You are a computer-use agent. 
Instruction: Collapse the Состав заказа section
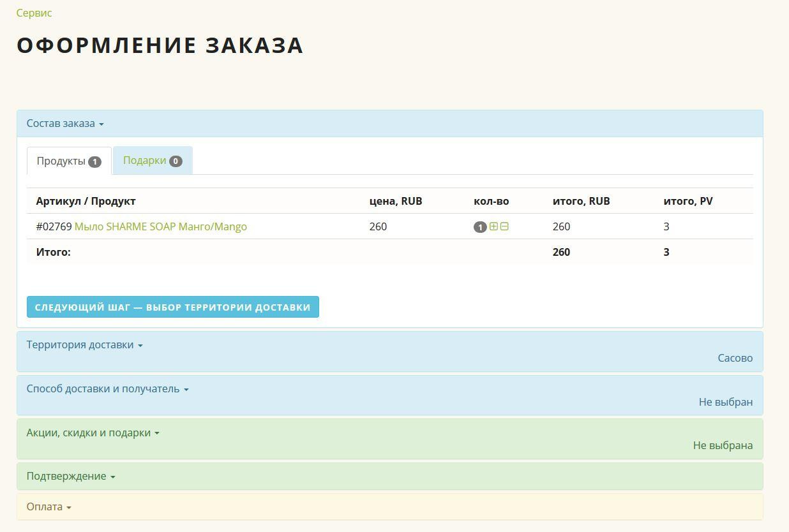pos(65,124)
